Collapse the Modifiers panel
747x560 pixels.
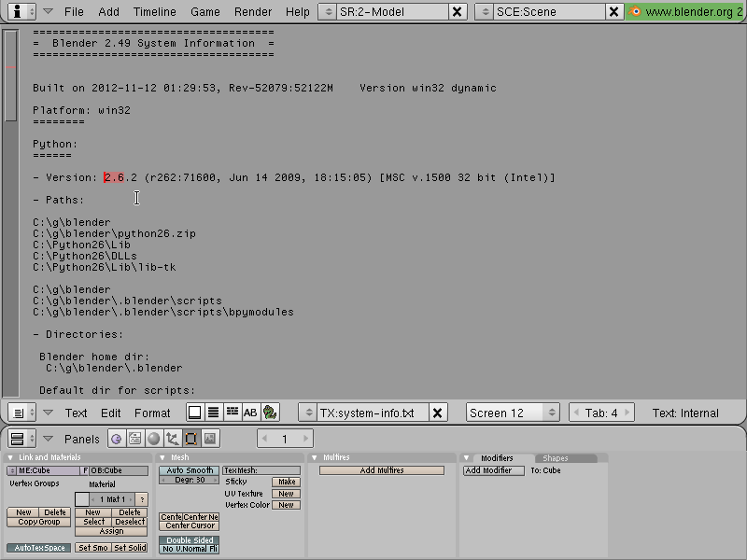466,458
